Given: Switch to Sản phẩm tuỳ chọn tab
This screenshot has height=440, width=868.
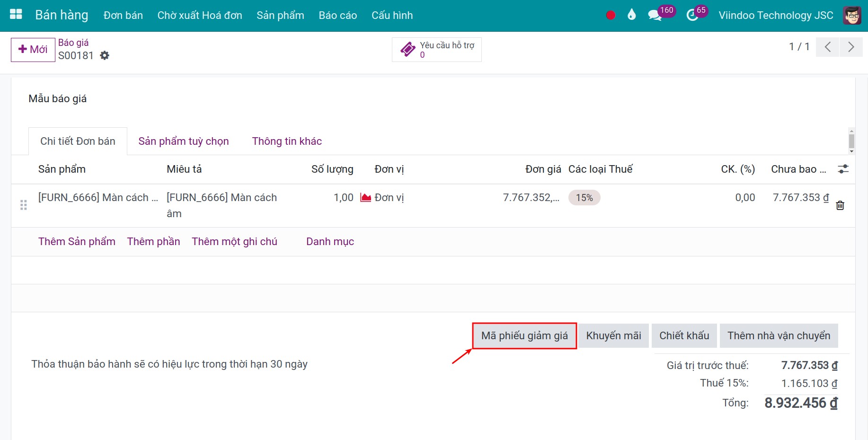Looking at the screenshot, I should tap(184, 141).
